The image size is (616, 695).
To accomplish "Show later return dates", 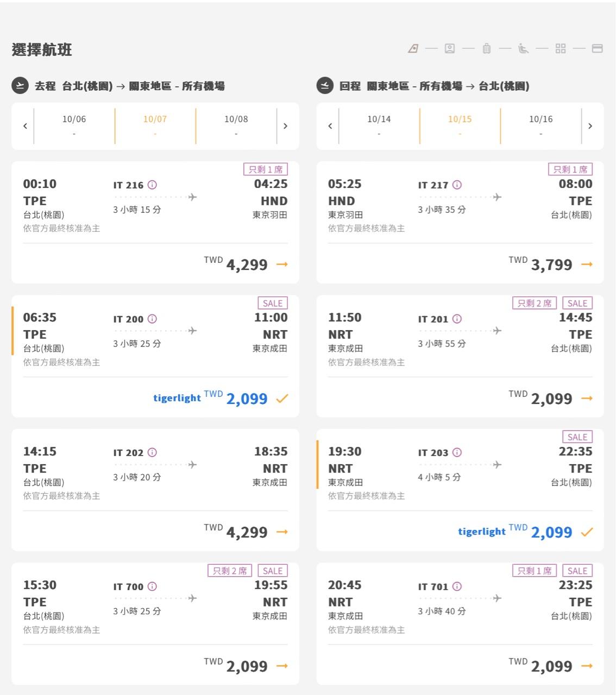I will point(590,126).
